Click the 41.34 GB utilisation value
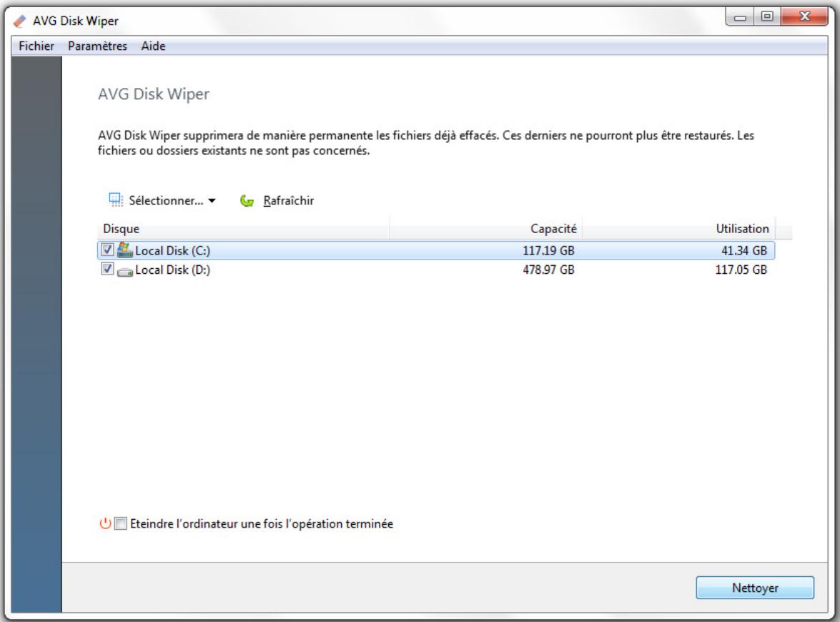Viewport: 840px width, 622px height. (744, 251)
